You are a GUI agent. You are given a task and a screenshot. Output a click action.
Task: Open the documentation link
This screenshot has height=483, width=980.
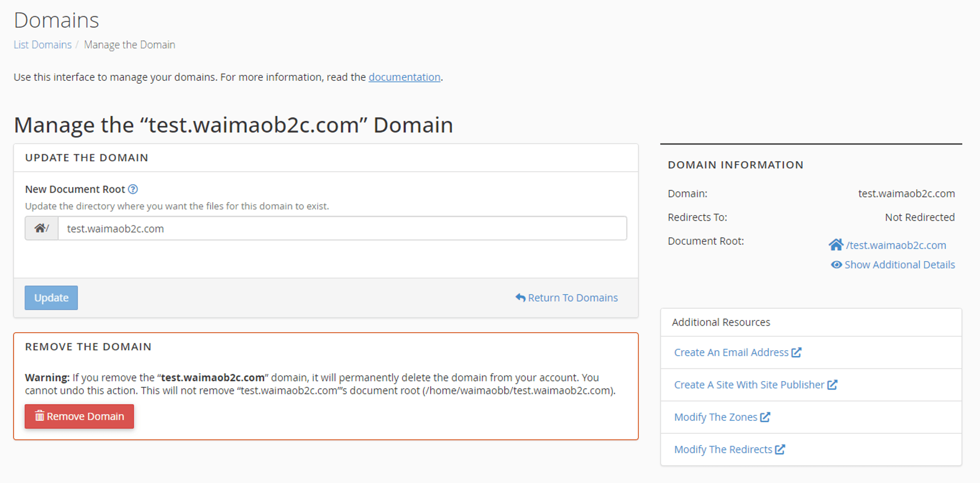coord(404,77)
